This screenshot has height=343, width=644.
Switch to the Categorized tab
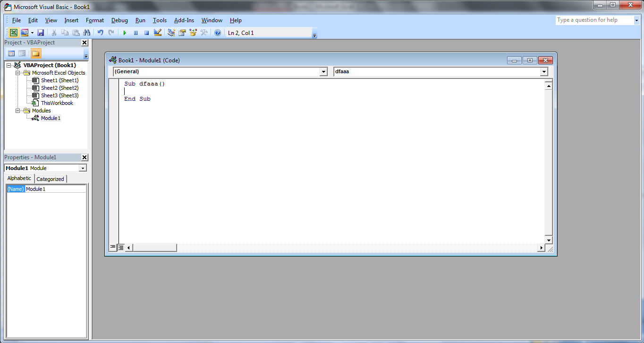pos(50,179)
